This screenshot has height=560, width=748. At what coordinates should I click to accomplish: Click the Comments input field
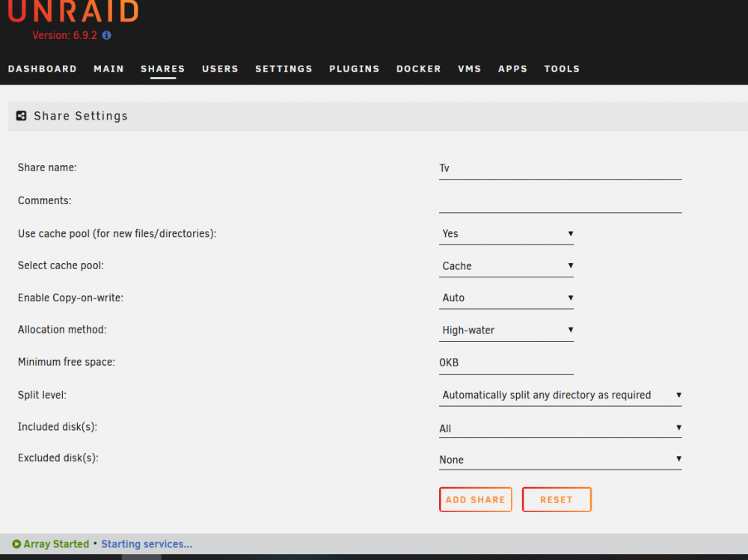(x=560, y=201)
